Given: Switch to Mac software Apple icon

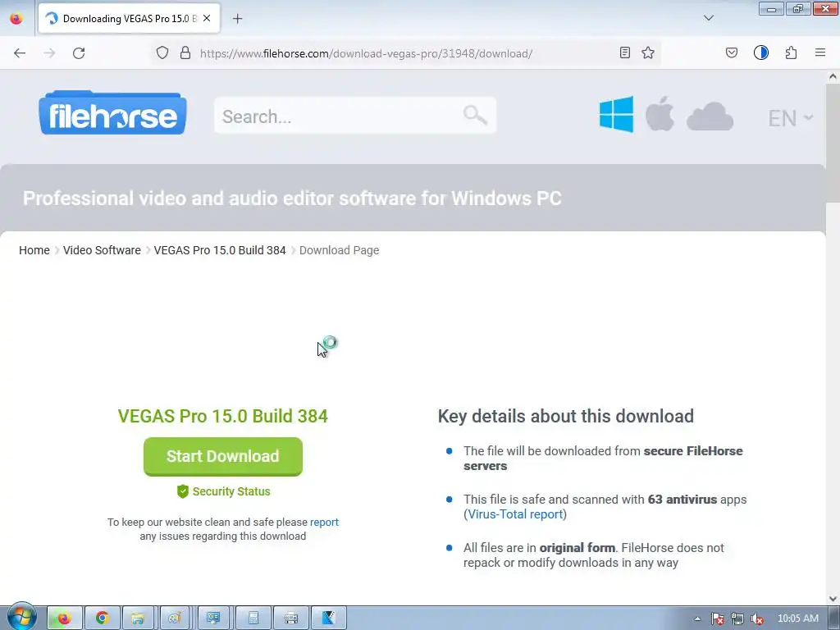Looking at the screenshot, I should [x=660, y=113].
